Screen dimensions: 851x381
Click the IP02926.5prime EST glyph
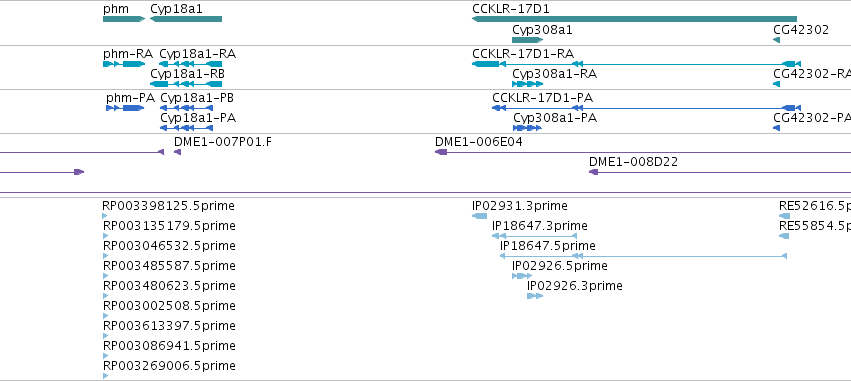(522, 276)
